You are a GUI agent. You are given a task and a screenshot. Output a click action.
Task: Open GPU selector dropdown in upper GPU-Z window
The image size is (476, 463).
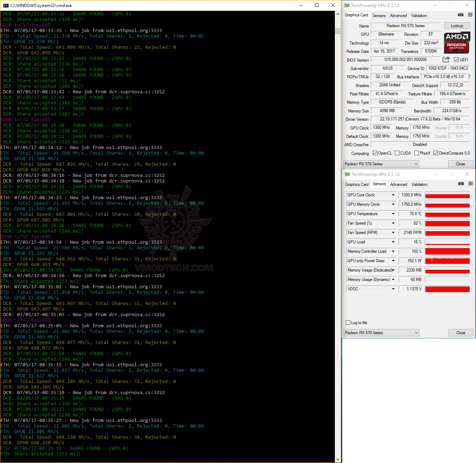tap(381, 164)
